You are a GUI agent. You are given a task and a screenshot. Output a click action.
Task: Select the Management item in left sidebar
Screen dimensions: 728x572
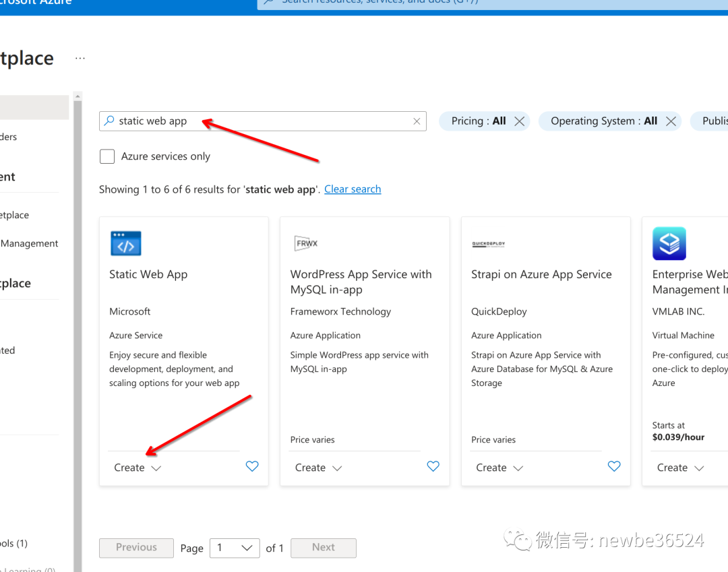[29, 243]
